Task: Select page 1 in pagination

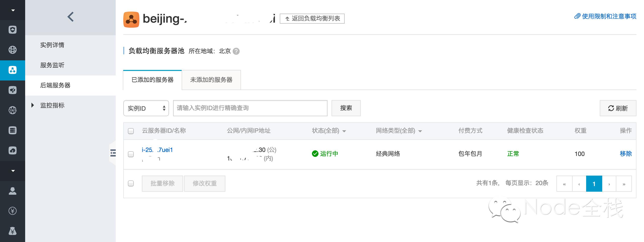Action: (x=594, y=184)
